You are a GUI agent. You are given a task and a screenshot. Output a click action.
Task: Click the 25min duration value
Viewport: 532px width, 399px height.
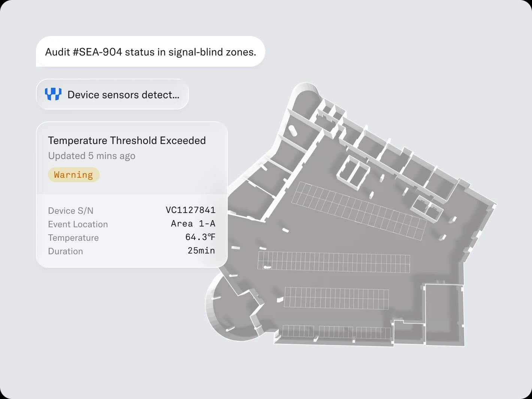pos(201,250)
